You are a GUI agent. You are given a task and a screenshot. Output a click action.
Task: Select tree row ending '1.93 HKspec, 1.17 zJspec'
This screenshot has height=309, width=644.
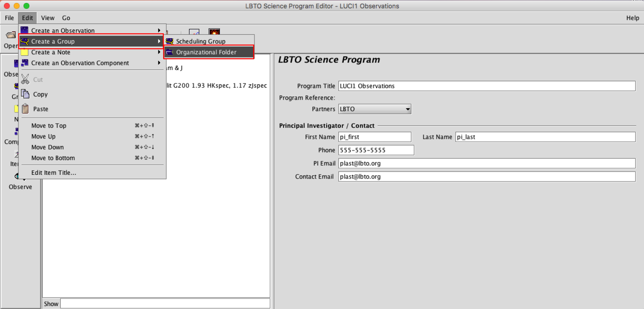click(216, 86)
